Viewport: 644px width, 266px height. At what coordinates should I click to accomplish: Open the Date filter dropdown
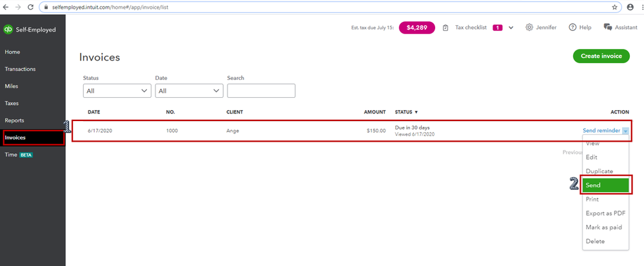pyautogui.click(x=189, y=91)
